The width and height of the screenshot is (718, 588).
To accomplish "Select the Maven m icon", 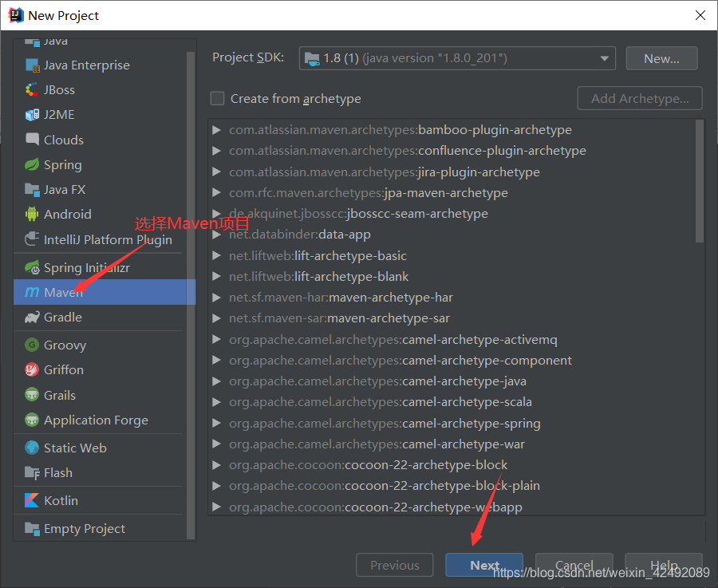I will point(32,292).
